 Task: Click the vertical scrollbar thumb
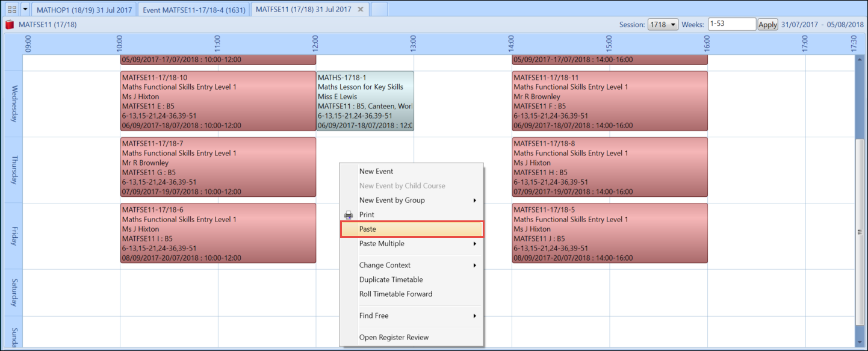tap(860, 232)
